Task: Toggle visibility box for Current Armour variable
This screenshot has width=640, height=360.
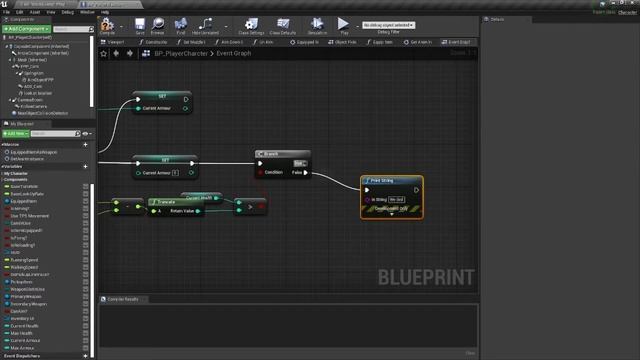Action: pyautogui.click(x=86, y=340)
